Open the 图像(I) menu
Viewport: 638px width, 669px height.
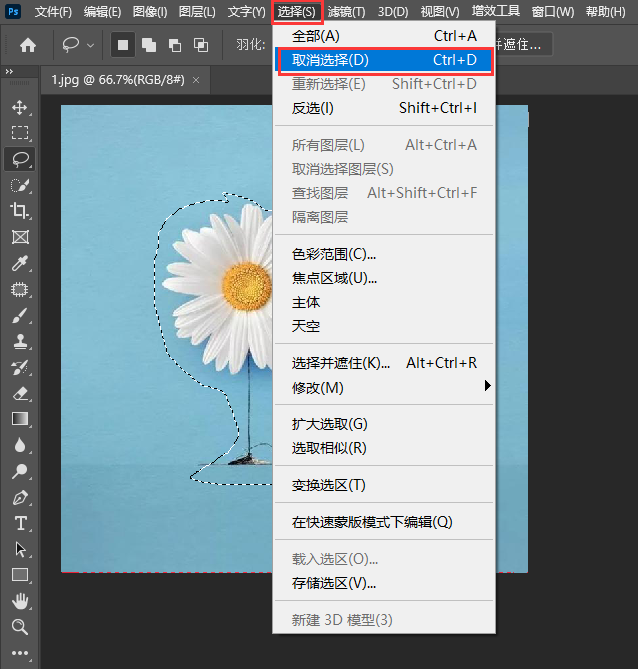pyautogui.click(x=150, y=12)
